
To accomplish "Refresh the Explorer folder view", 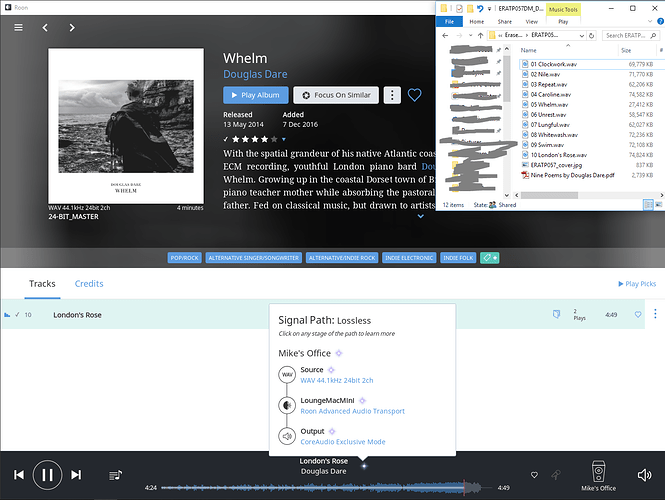I will click(x=592, y=36).
